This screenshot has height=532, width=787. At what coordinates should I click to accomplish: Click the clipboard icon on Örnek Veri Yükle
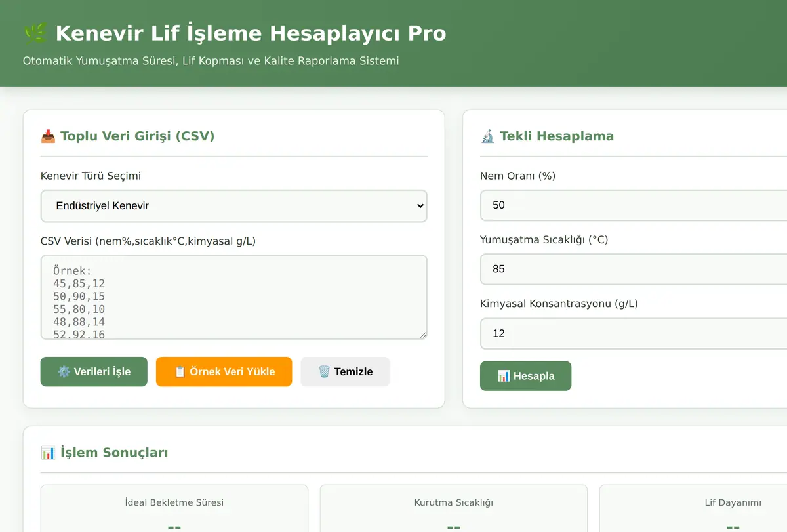[180, 371]
